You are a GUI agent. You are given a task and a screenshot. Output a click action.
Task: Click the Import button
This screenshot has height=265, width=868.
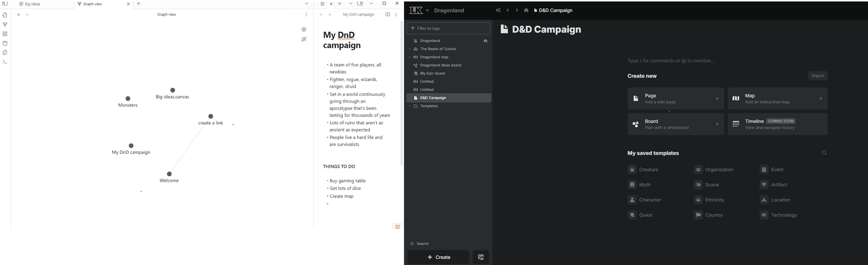click(817, 76)
